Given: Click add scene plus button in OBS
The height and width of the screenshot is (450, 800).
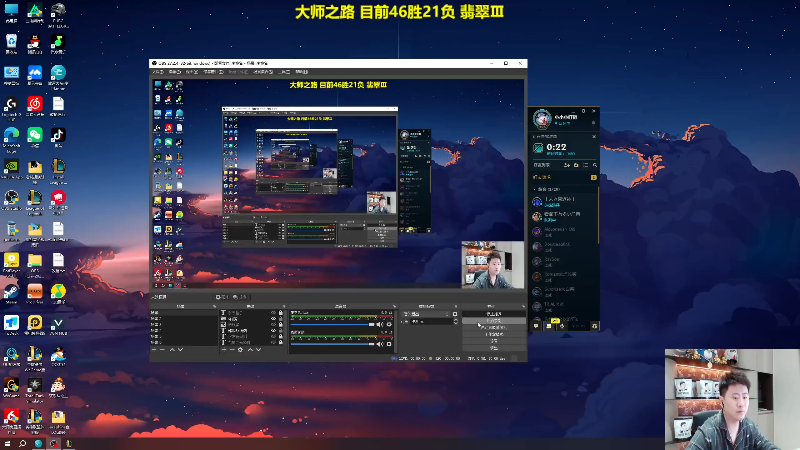Looking at the screenshot, I should [154, 349].
